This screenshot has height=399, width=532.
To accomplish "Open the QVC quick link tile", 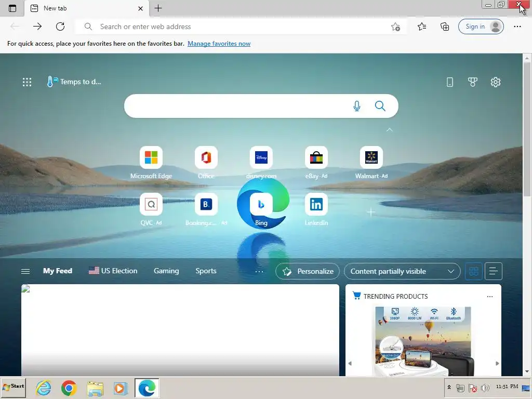I will tap(151, 210).
